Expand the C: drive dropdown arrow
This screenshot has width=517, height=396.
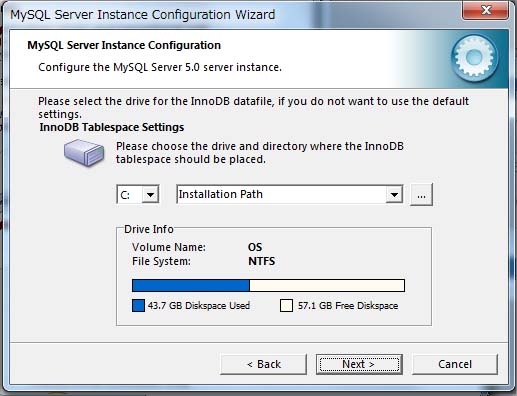(150, 194)
